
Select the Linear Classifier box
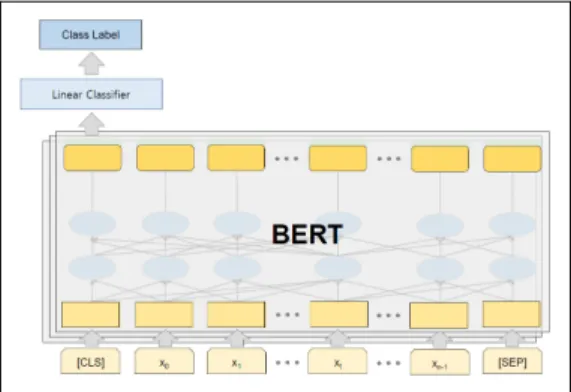[x=91, y=94]
